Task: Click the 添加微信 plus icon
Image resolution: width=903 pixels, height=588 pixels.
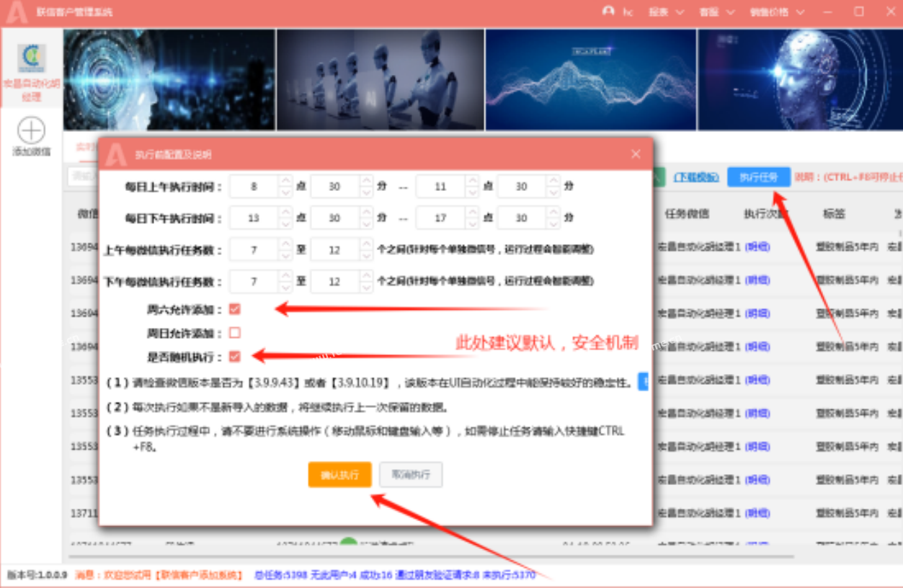Action: pyautogui.click(x=31, y=131)
